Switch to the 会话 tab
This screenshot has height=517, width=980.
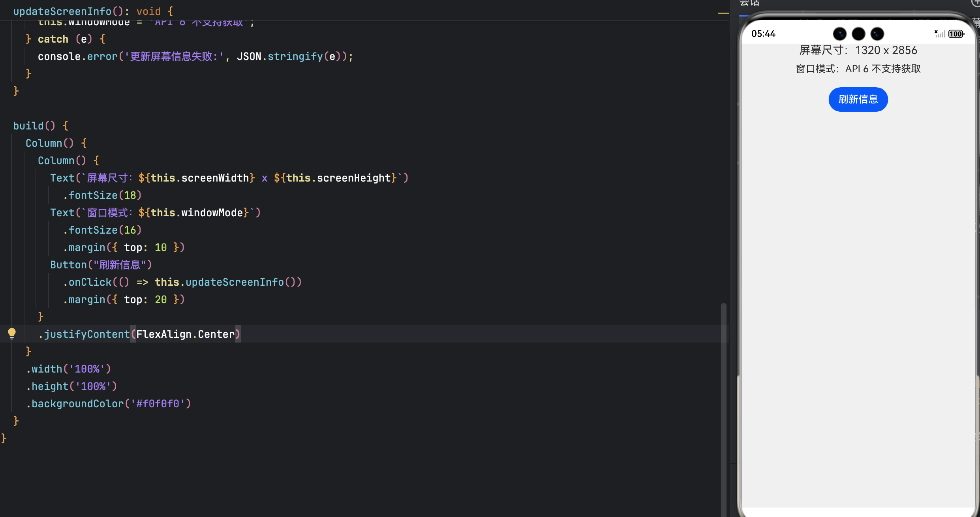(x=749, y=3)
